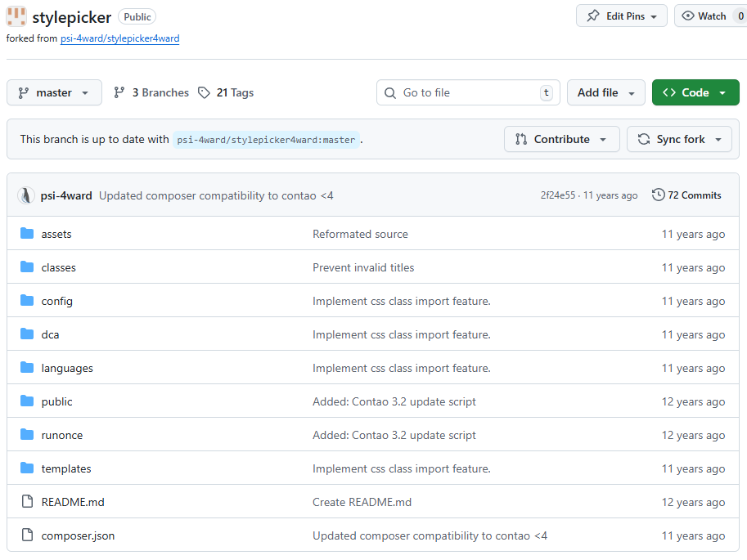The width and height of the screenshot is (747, 560).
Task: Open the Sync fork menu
Action: coord(679,139)
